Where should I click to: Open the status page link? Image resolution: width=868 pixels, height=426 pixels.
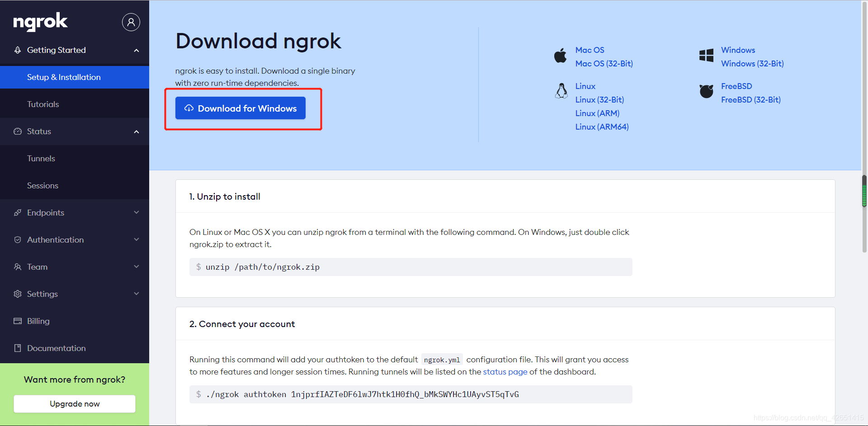[x=505, y=372]
